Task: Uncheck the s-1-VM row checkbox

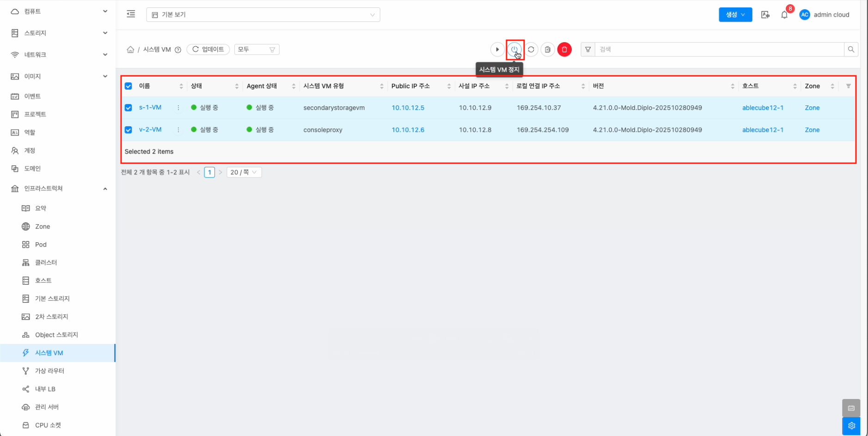Action: (x=128, y=108)
